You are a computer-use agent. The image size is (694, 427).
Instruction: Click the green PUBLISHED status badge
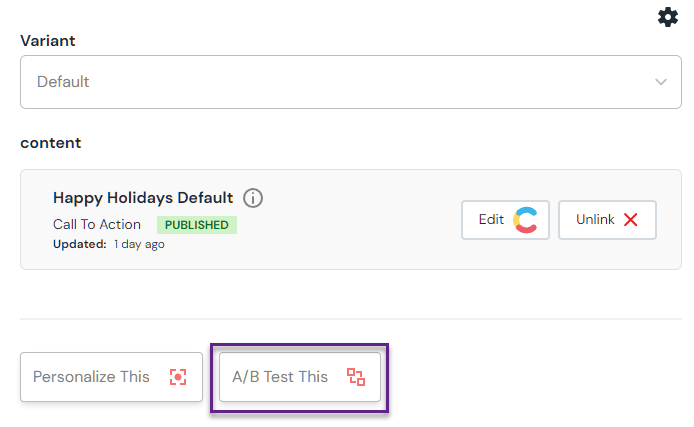click(197, 225)
